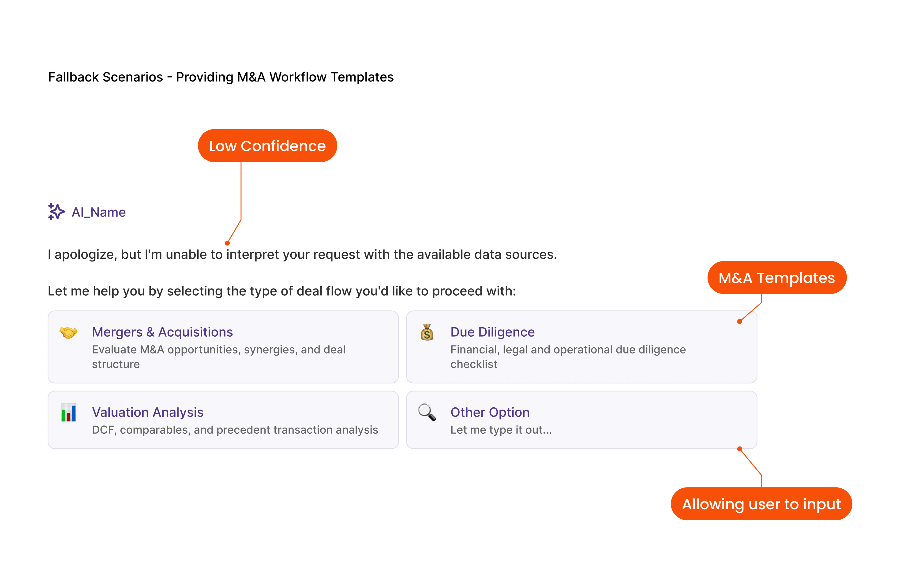
Task: Click the Low Confidence annotation pill
Action: pos(267,145)
